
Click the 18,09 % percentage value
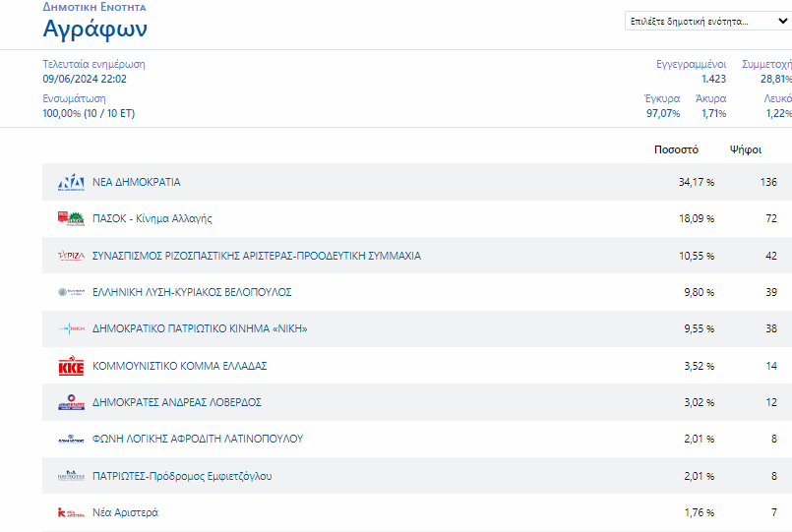pyautogui.click(x=697, y=218)
